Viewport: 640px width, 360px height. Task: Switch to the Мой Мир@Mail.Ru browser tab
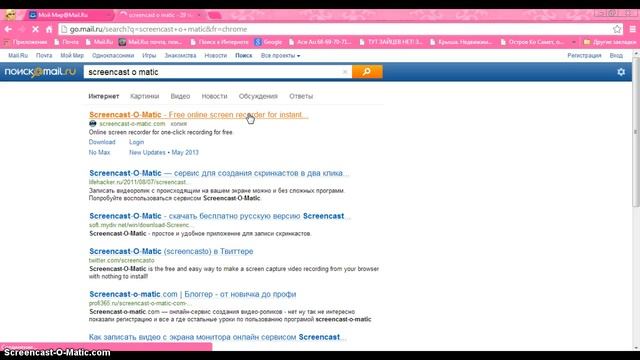[69, 15]
